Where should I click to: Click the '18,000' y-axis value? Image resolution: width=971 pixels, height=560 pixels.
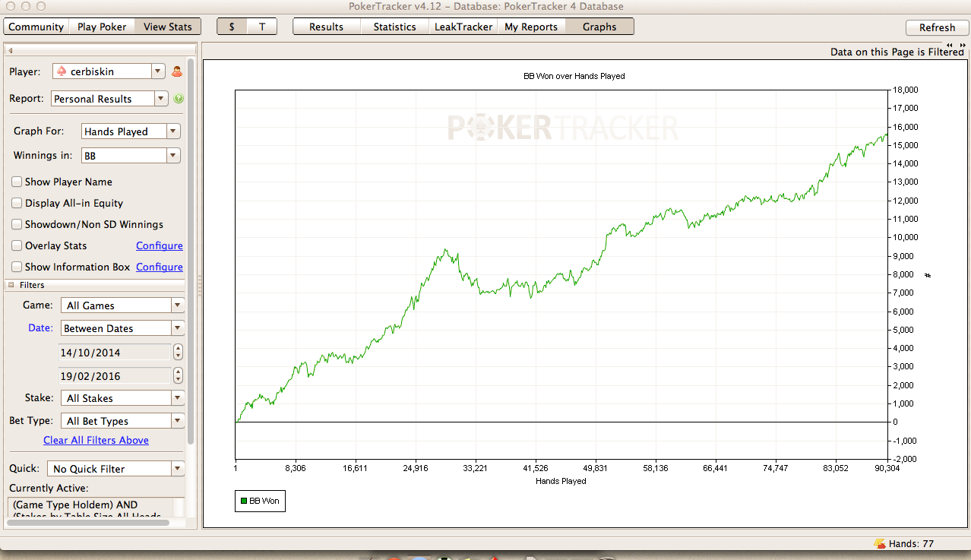coord(906,90)
